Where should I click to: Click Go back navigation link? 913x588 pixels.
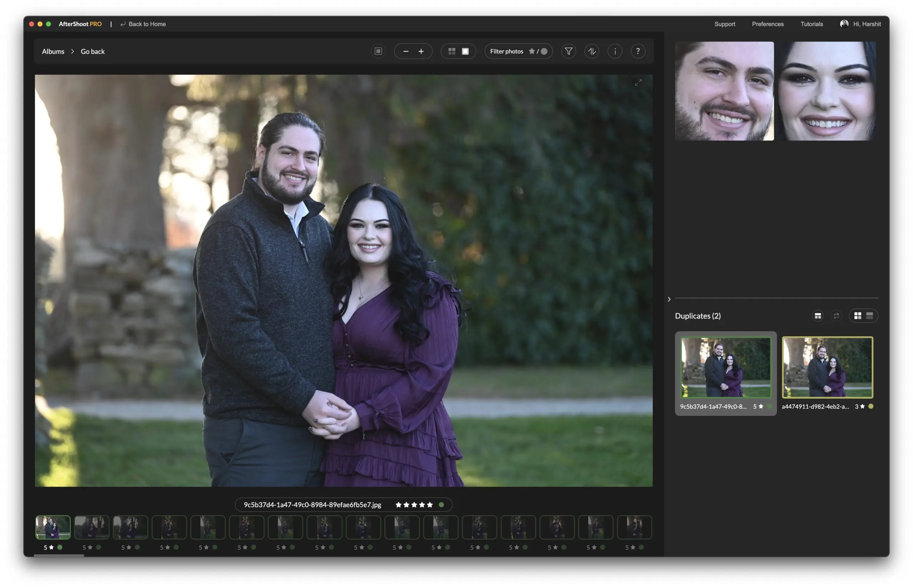click(92, 51)
